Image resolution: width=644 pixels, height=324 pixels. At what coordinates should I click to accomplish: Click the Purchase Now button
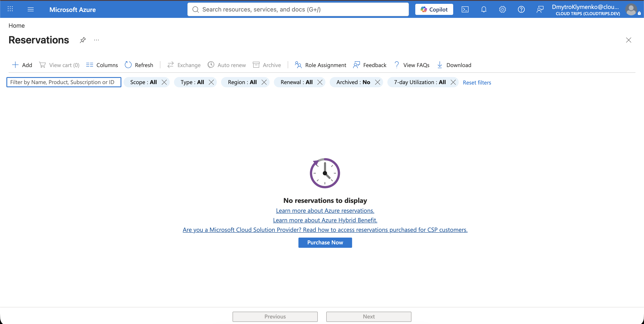(325, 242)
